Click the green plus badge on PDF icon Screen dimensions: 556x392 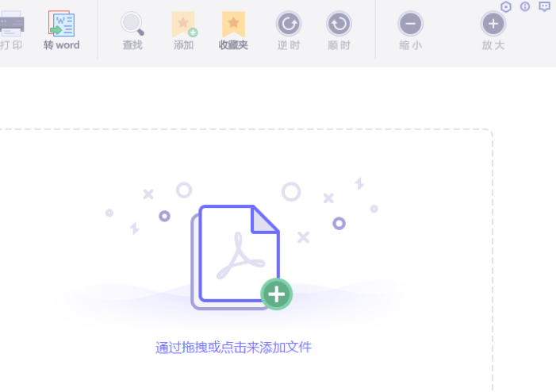pos(277,294)
